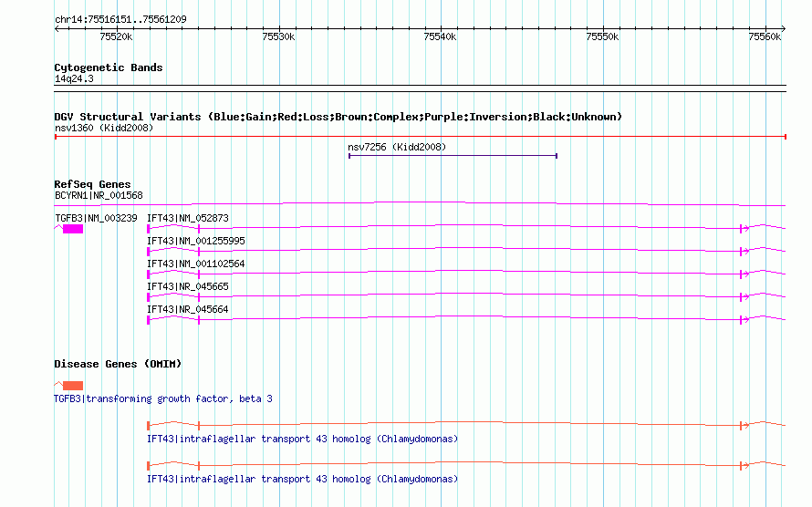Open the nsv7256 (Kidd2008) variant label
Viewport: 812px width, 507px height.
pyautogui.click(x=397, y=147)
